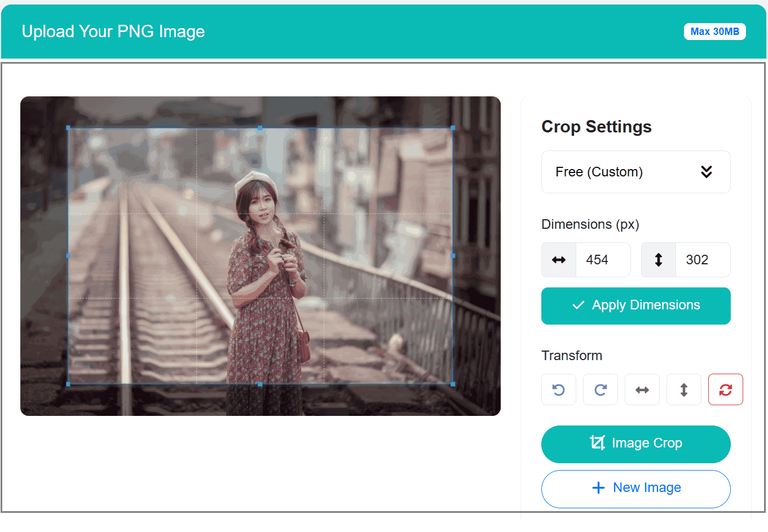Viewport: 768px width, 532px height.
Task: Expand the double chevron in crop settings
Action: (x=706, y=172)
